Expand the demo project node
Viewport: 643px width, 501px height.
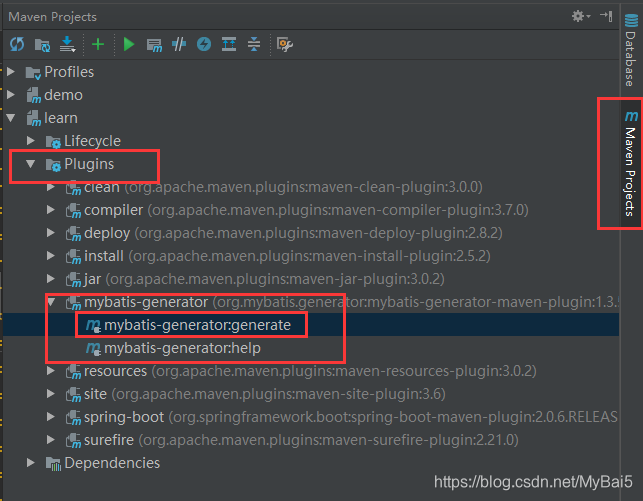11,95
